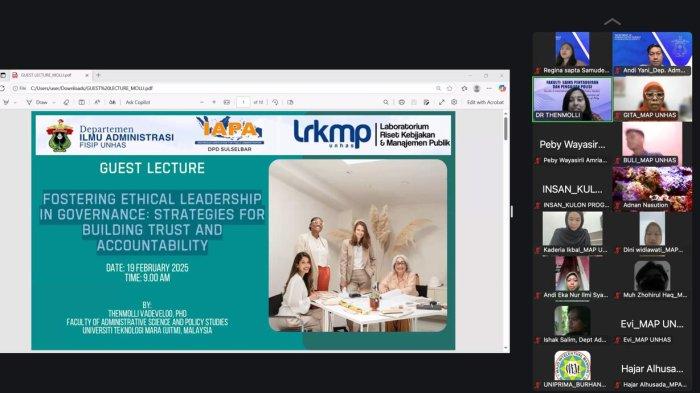Select the Draw tool
Viewport: 700px width, 393px height.
[38, 102]
